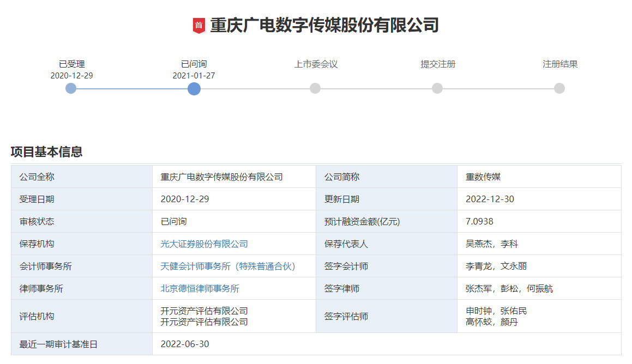Click the red 首 badge icon beside the title
This screenshot has height=364, width=632.
click(198, 26)
